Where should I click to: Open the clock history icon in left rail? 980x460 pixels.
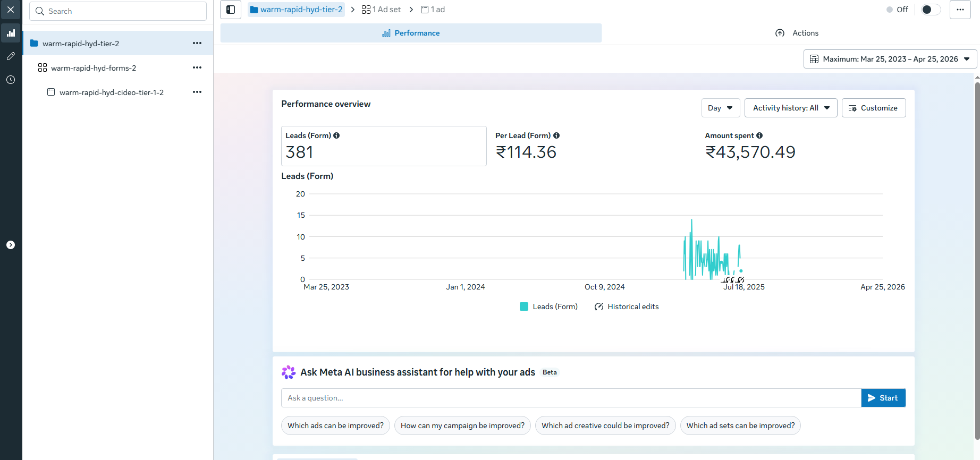pyautogui.click(x=11, y=80)
